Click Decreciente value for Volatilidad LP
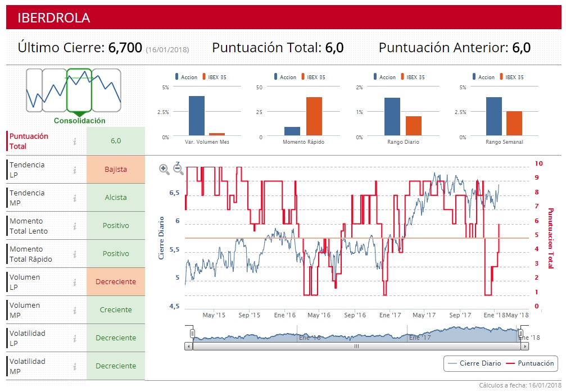The width and height of the screenshot is (566, 392). (116, 338)
